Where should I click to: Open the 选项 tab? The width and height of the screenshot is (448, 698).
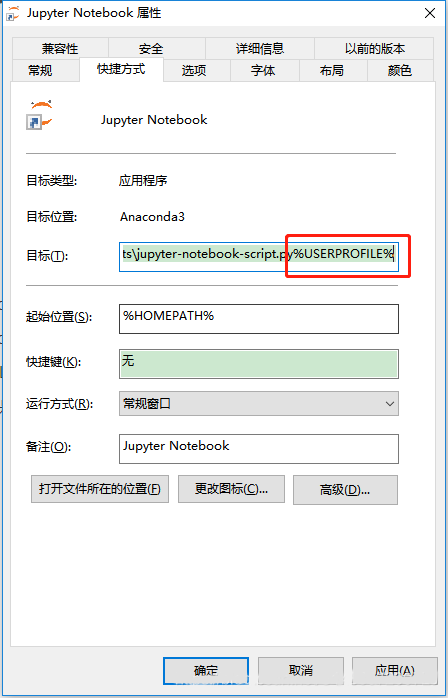click(196, 70)
